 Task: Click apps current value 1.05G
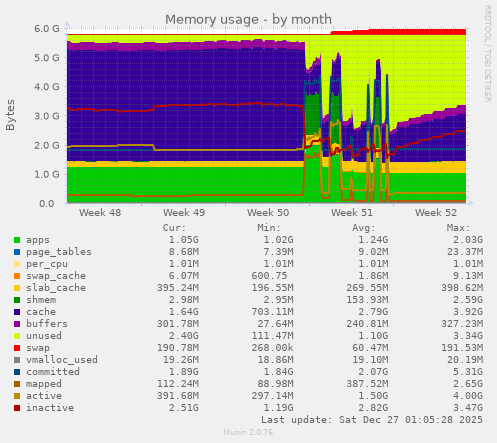point(184,240)
